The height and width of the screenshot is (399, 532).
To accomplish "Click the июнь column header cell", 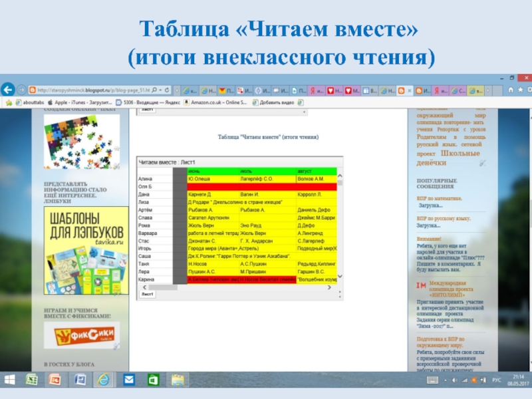I will (x=213, y=172).
